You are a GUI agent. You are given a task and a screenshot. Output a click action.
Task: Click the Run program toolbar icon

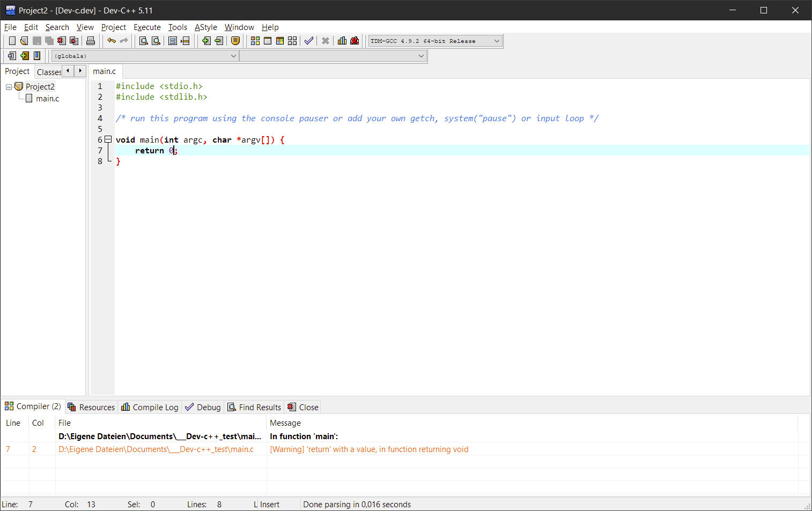[268, 41]
